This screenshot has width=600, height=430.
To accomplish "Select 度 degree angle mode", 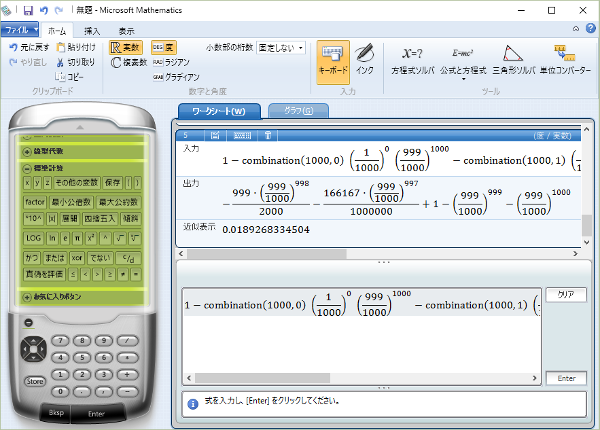I will click(x=163, y=47).
